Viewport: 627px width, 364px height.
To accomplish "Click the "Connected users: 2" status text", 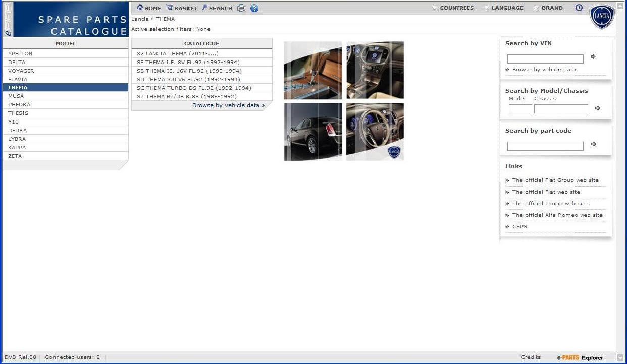I will pyautogui.click(x=72, y=357).
